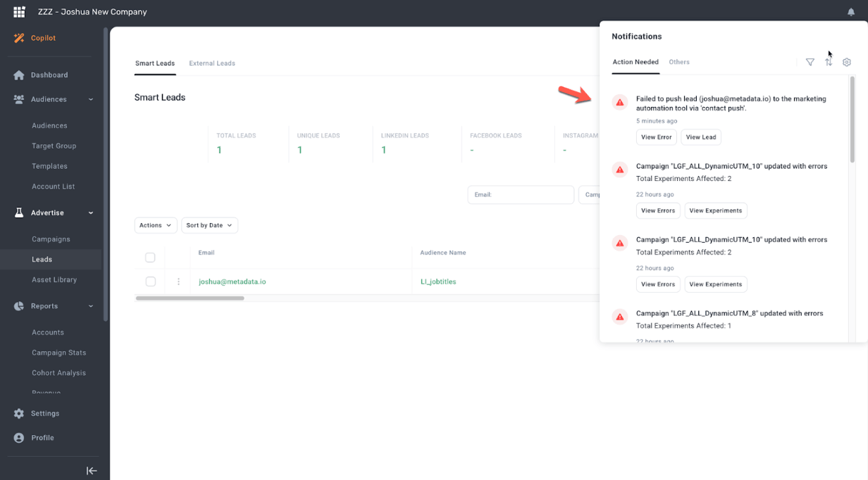Sort notifications with the arrows icon
This screenshot has width=868, height=480.
pos(829,62)
